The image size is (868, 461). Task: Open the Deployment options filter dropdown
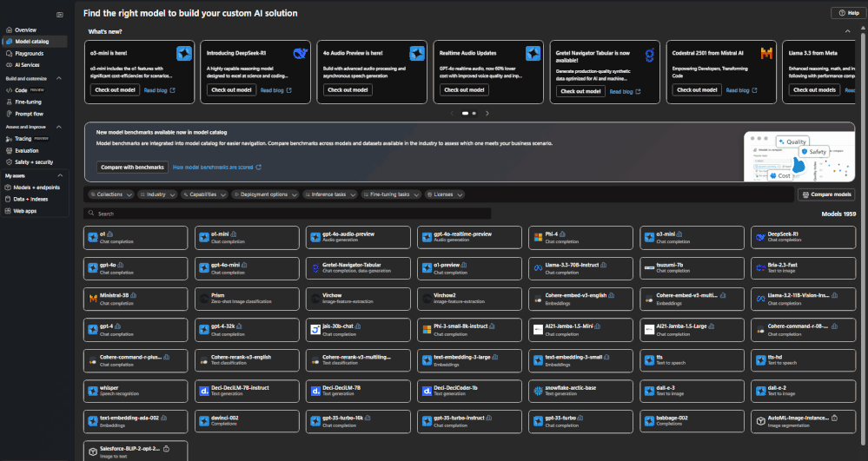click(x=265, y=194)
